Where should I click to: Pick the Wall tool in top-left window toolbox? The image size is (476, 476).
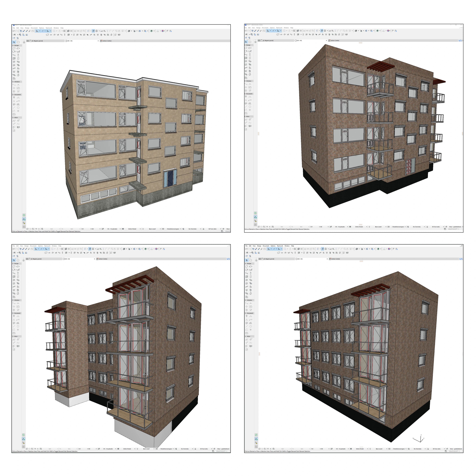(x=14, y=49)
